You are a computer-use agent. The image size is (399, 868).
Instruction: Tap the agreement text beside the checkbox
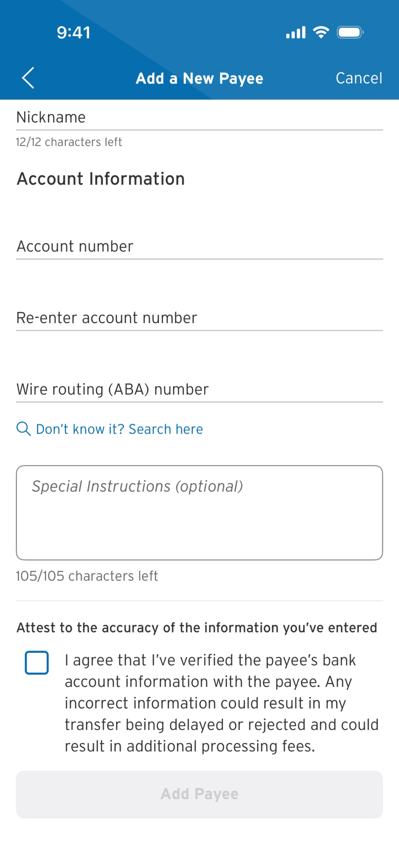coord(222,703)
